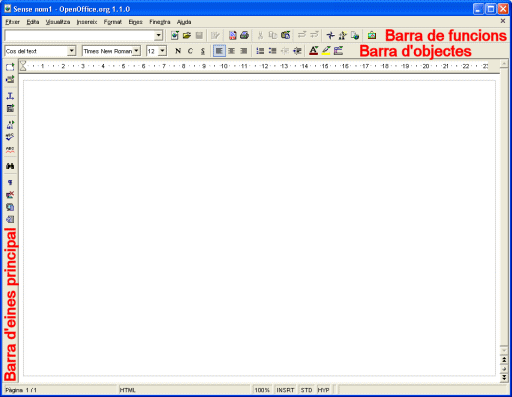Click inside the URL load input field
Viewport: 512px width, 397px height.
click(x=80, y=35)
